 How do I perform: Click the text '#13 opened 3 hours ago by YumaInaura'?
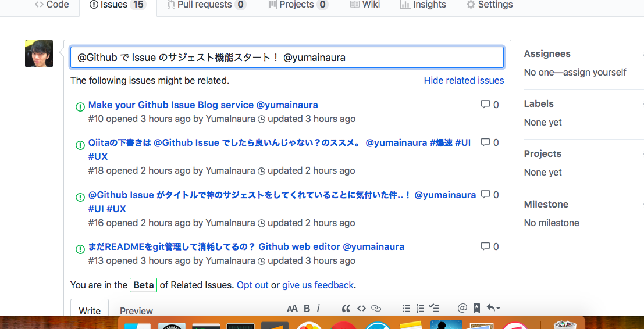click(x=172, y=261)
